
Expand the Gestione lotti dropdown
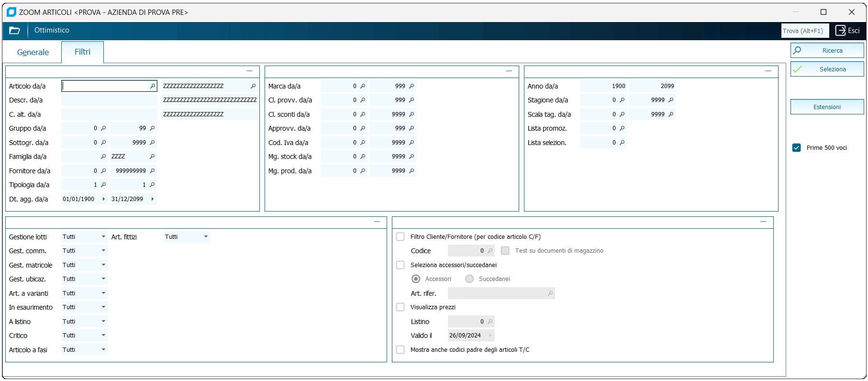point(103,237)
